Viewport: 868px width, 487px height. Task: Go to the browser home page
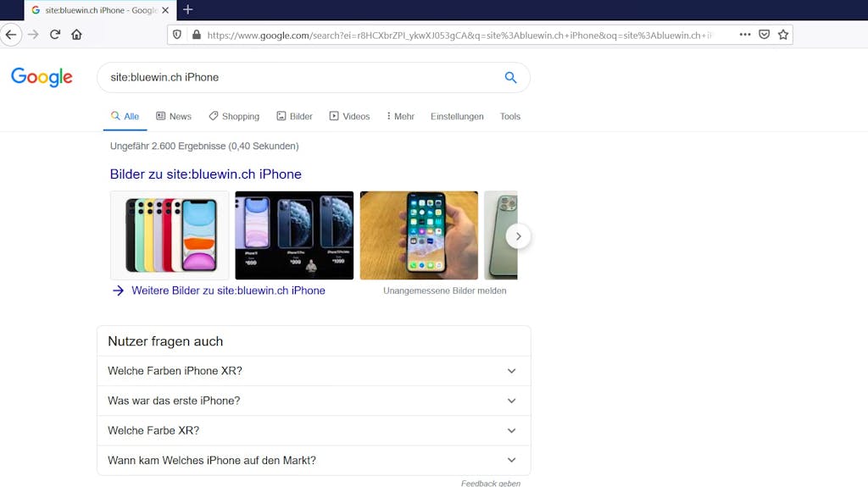click(x=76, y=35)
